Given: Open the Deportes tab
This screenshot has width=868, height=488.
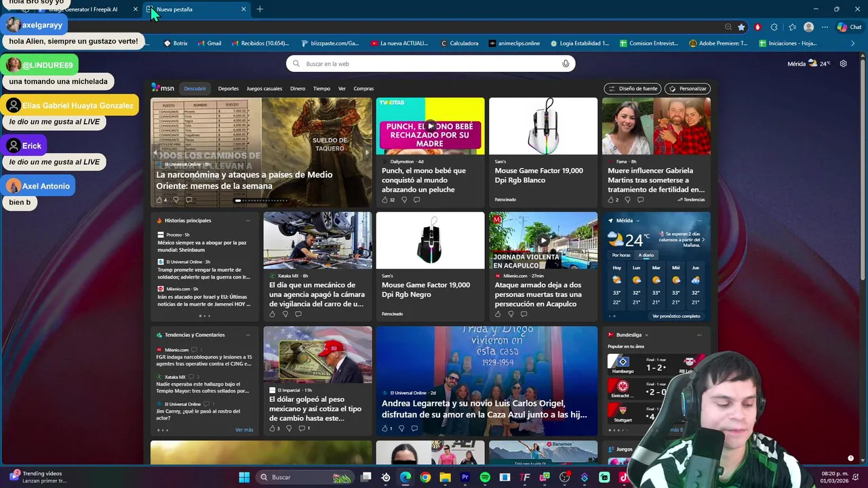Looking at the screenshot, I should point(229,88).
